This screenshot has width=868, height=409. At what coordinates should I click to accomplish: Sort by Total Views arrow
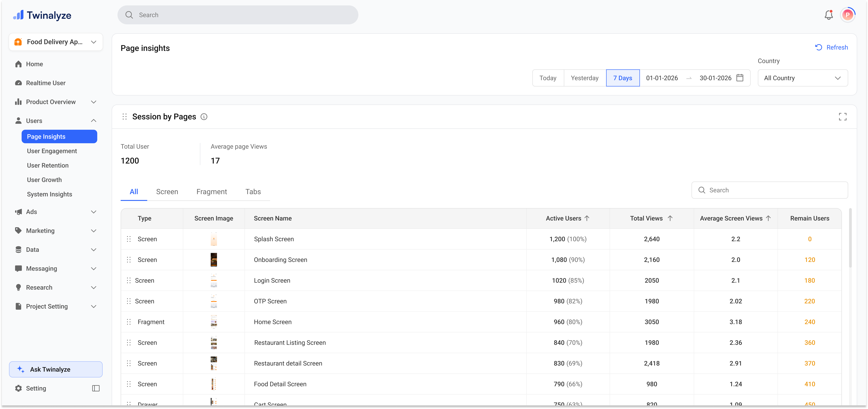point(670,218)
